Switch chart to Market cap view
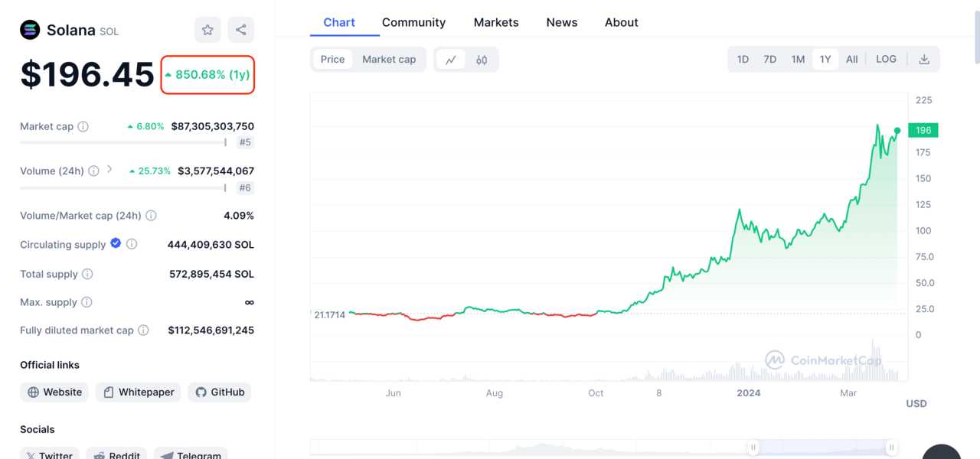This screenshot has height=459, width=980. pyautogui.click(x=389, y=60)
